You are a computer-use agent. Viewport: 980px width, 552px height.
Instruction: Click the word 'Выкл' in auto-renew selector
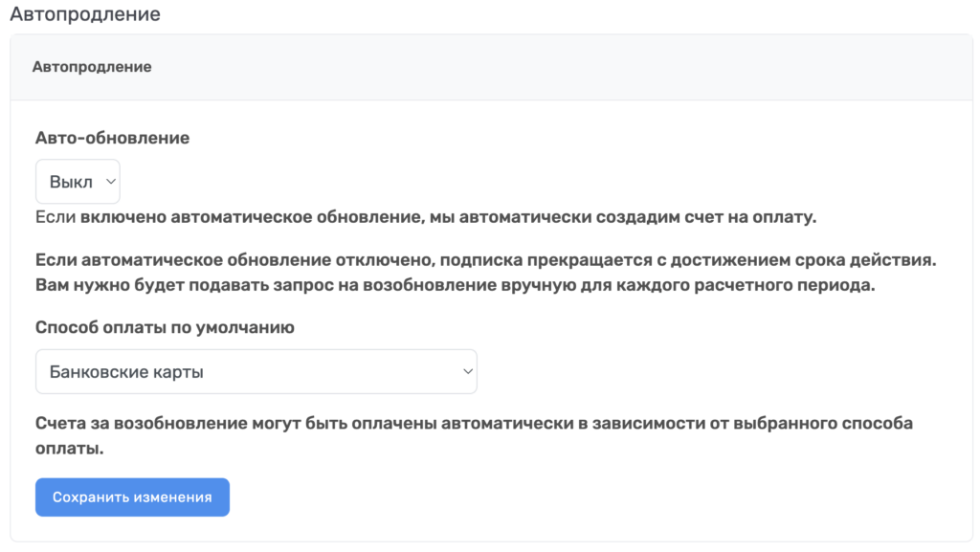(71, 182)
